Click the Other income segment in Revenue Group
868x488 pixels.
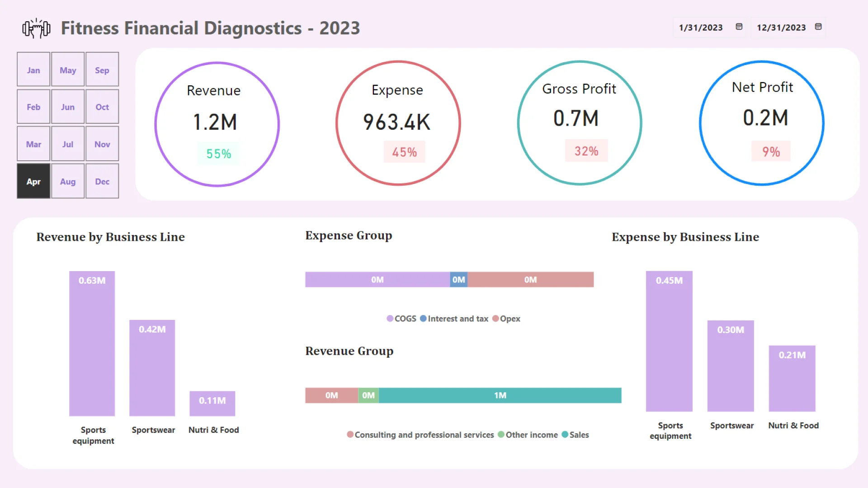(368, 395)
